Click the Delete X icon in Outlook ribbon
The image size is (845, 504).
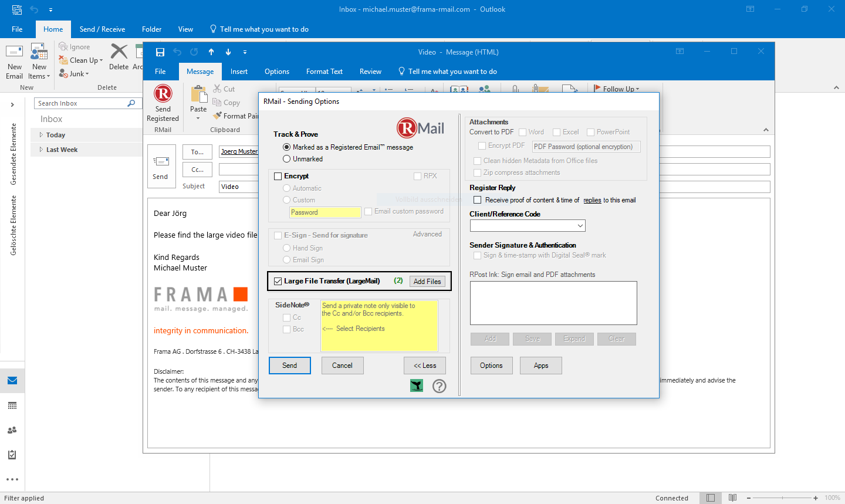119,52
